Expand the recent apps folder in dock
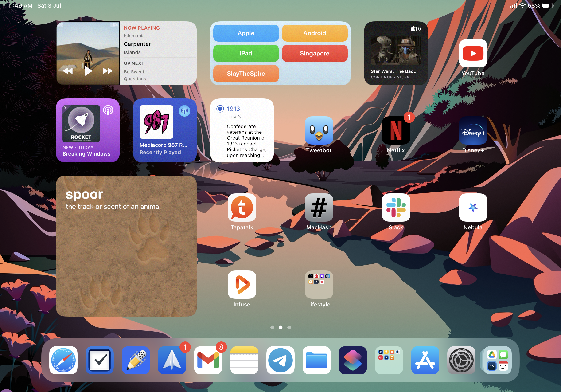Image resolution: width=561 pixels, height=392 pixels. point(497,360)
